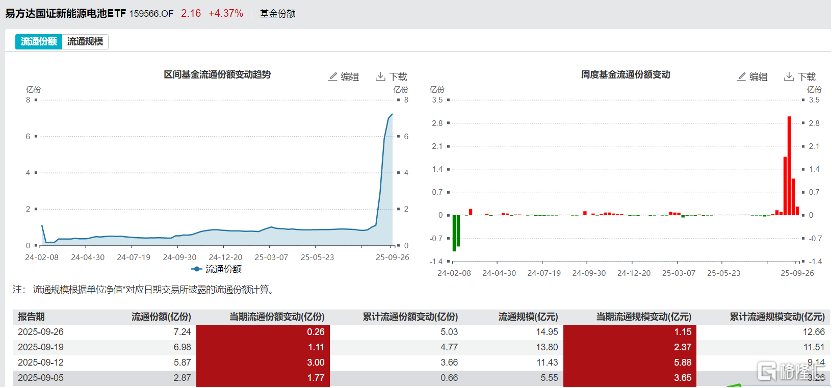The height and width of the screenshot is (388, 832).
Task: Click the 5.03 cumulative share change cell
Action: tap(449, 332)
